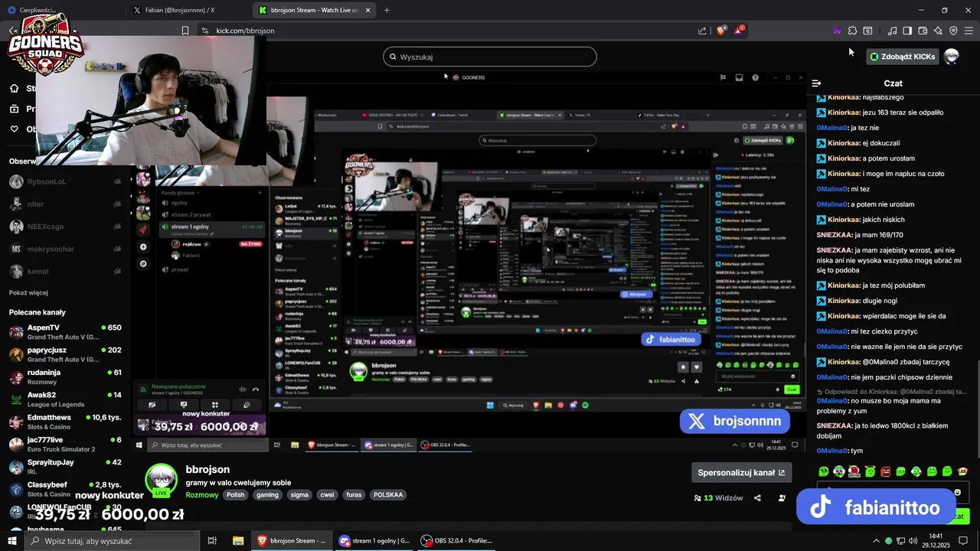
Task: Select the furas tag
Action: (x=354, y=495)
